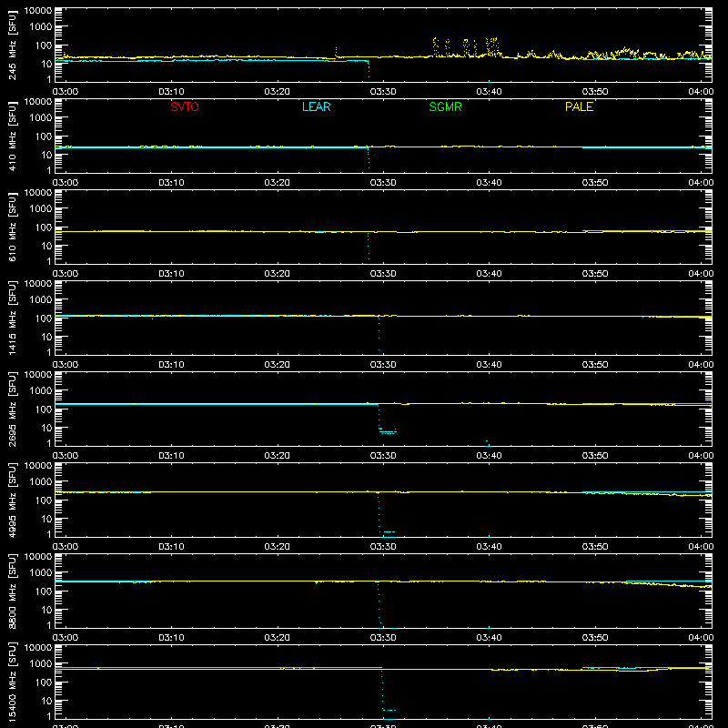Click the 10000 y-axis value on 245 MHz panel
This screenshot has width=728, height=728.
[x=38, y=11]
